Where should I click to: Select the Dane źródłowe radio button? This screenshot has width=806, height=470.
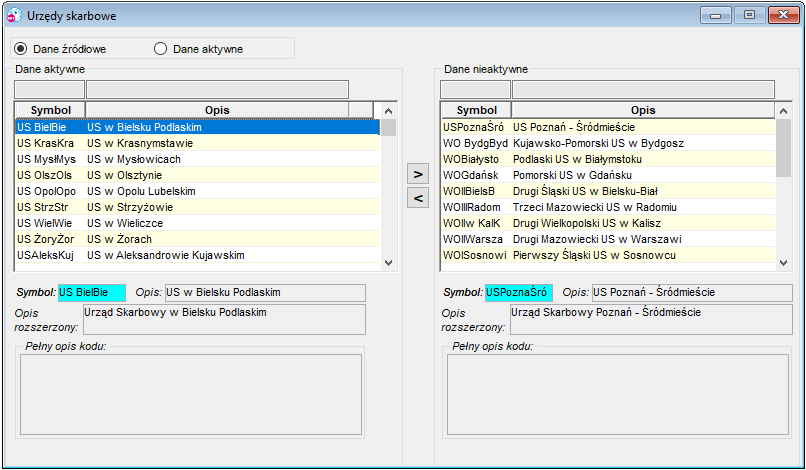click(x=21, y=49)
